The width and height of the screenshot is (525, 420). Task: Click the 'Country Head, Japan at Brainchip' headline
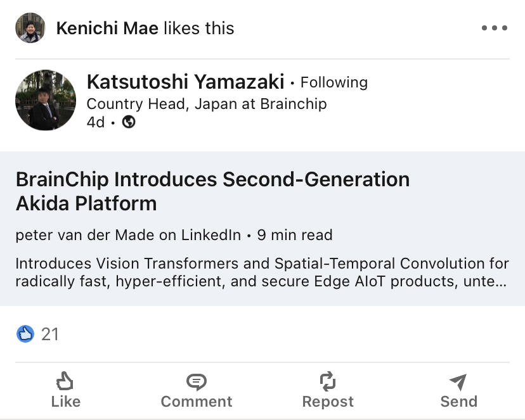206,103
